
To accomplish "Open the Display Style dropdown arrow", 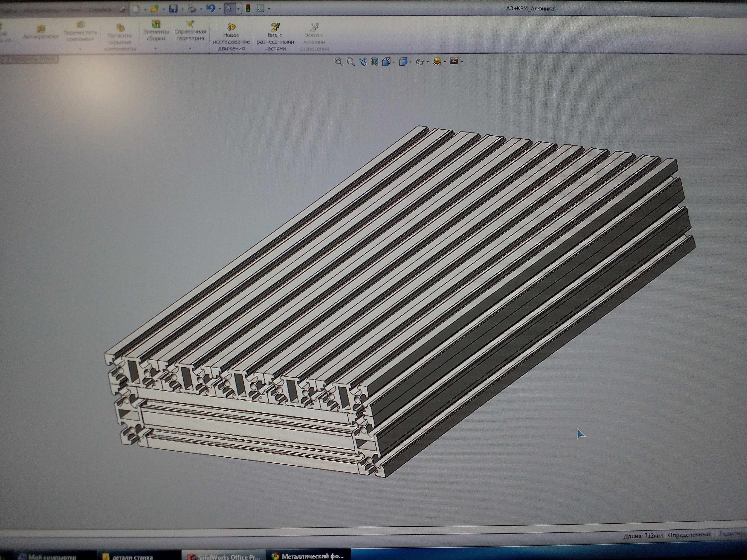I will [x=411, y=62].
